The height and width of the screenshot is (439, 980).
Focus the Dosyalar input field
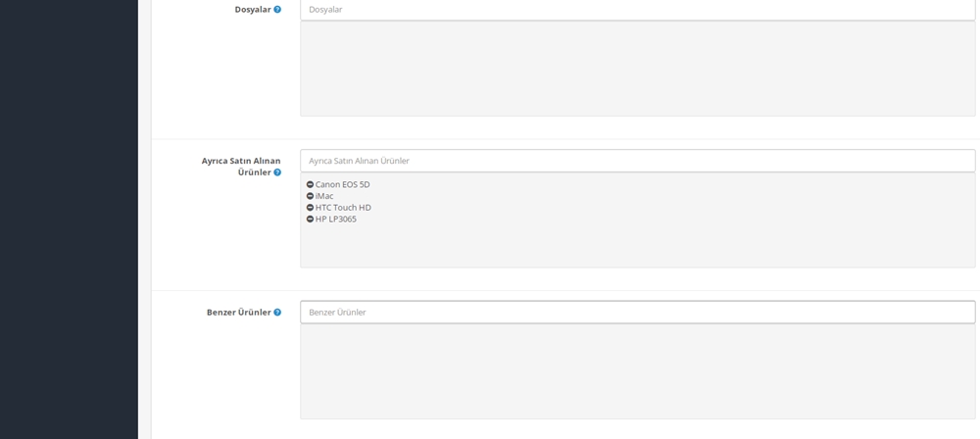pos(638,10)
